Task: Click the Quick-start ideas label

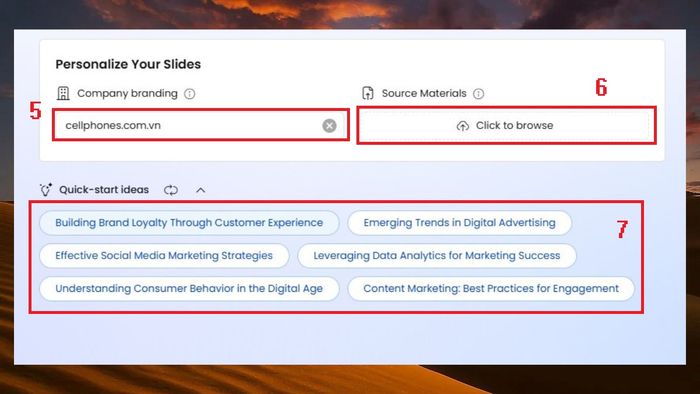Action: (104, 190)
